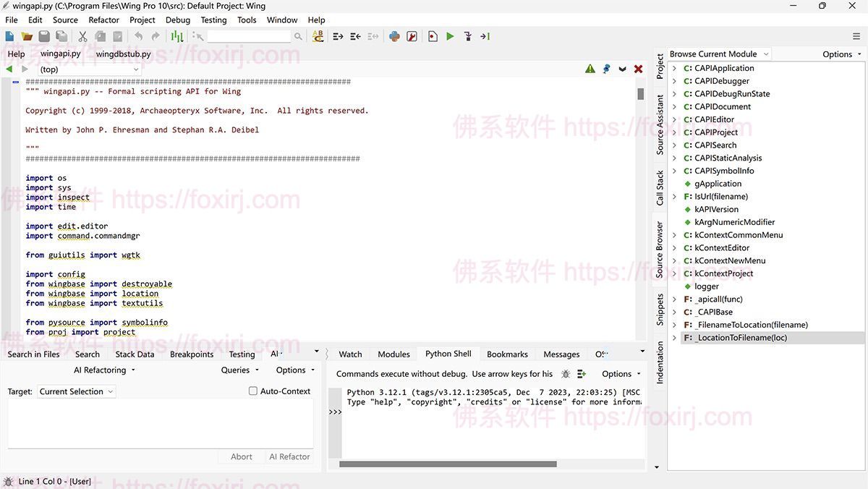Cut text using the scissors toolbar icon
The width and height of the screenshot is (868, 489).
(x=82, y=35)
